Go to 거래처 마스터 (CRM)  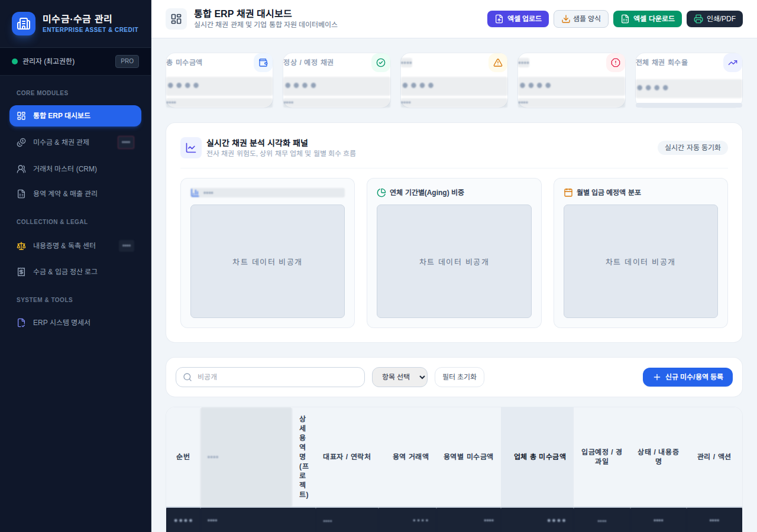tap(75, 169)
